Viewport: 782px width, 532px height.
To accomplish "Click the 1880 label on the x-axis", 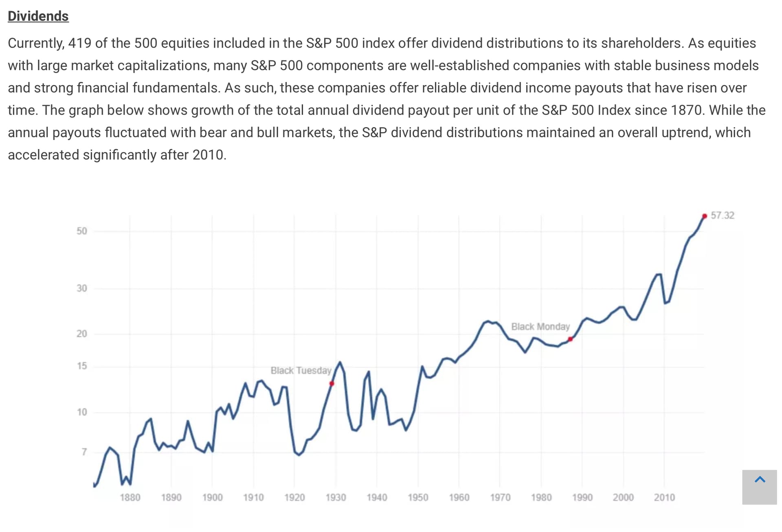I will click(130, 497).
